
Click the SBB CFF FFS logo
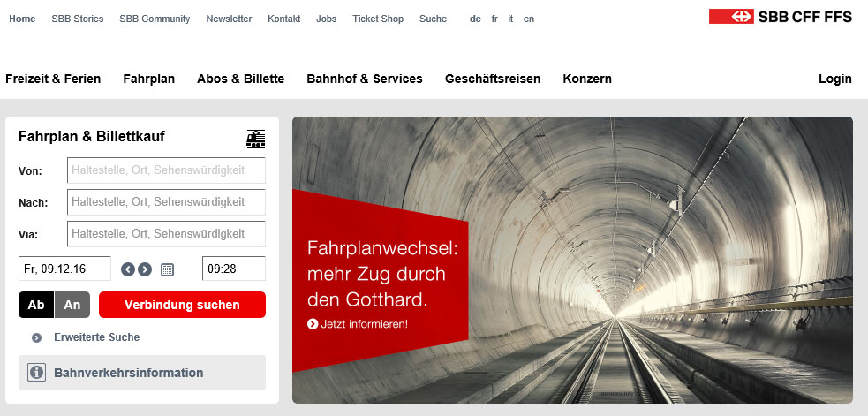click(x=781, y=17)
